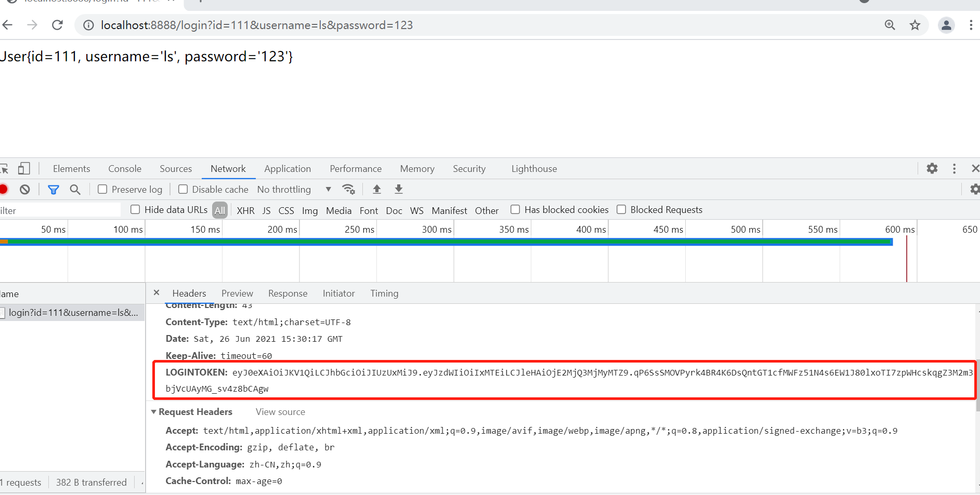The image size is (980, 495).
Task: Export the HAR file
Action: (x=399, y=189)
